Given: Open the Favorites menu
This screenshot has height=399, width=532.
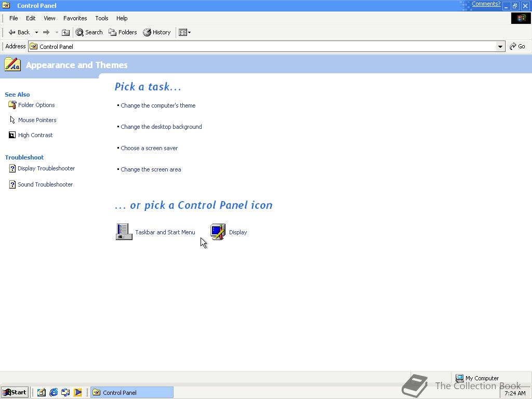Looking at the screenshot, I should click(x=75, y=18).
